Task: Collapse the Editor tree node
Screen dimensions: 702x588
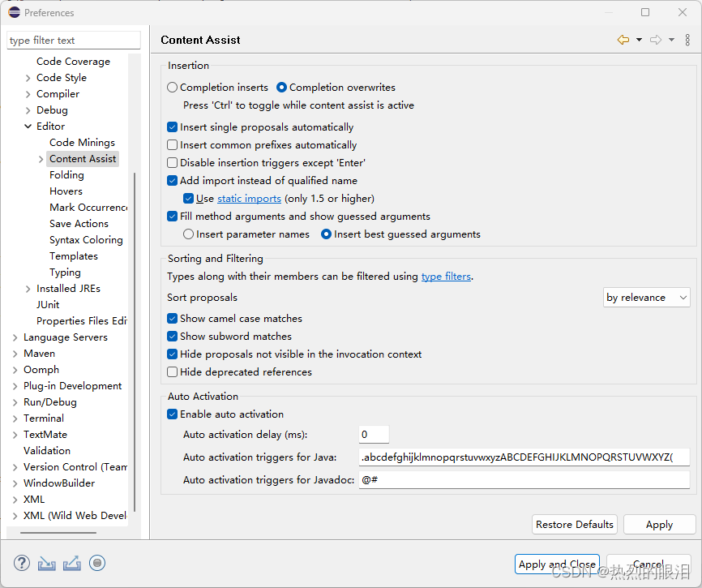Action: coord(28,127)
